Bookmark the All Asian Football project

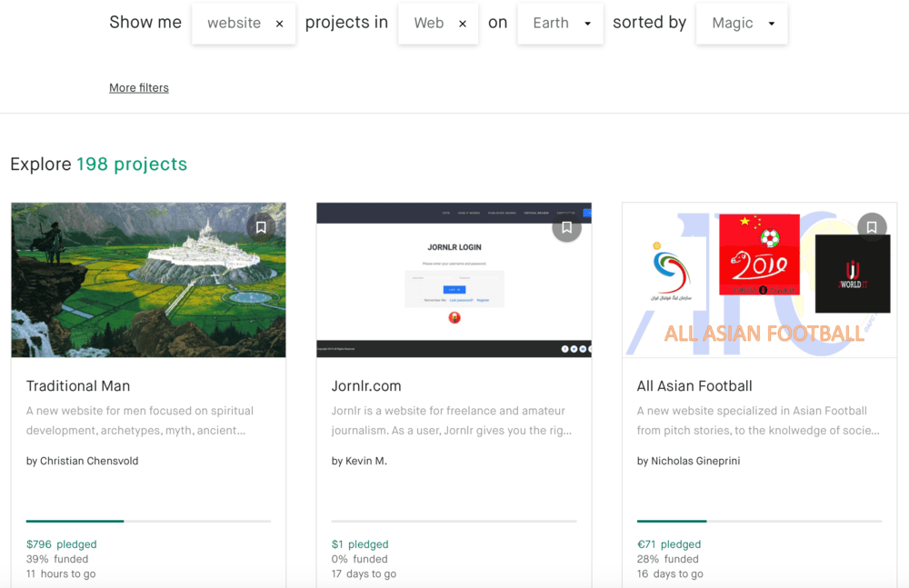(872, 226)
